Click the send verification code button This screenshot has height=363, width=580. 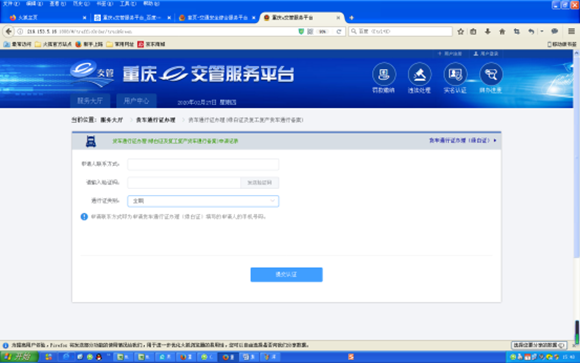(x=260, y=182)
